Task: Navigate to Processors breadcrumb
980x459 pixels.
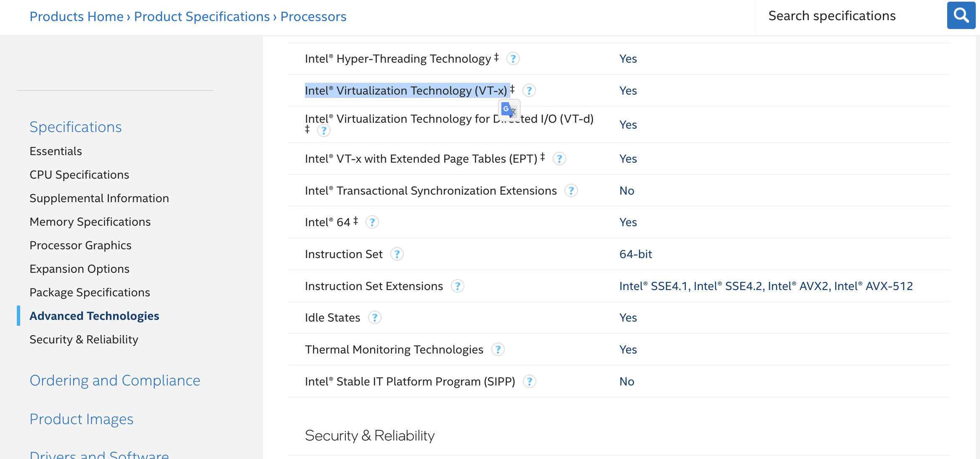Action: pyautogui.click(x=313, y=16)
